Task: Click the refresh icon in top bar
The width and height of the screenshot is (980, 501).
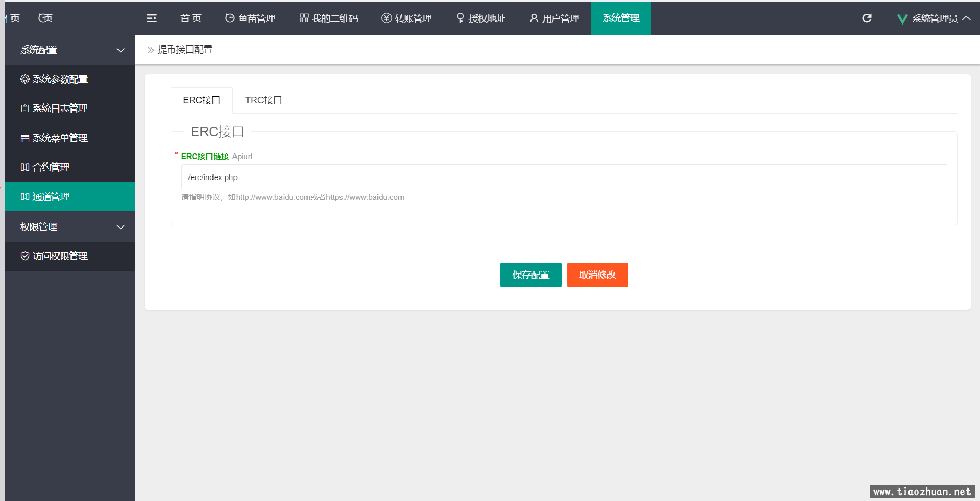Action: [867, 18]
